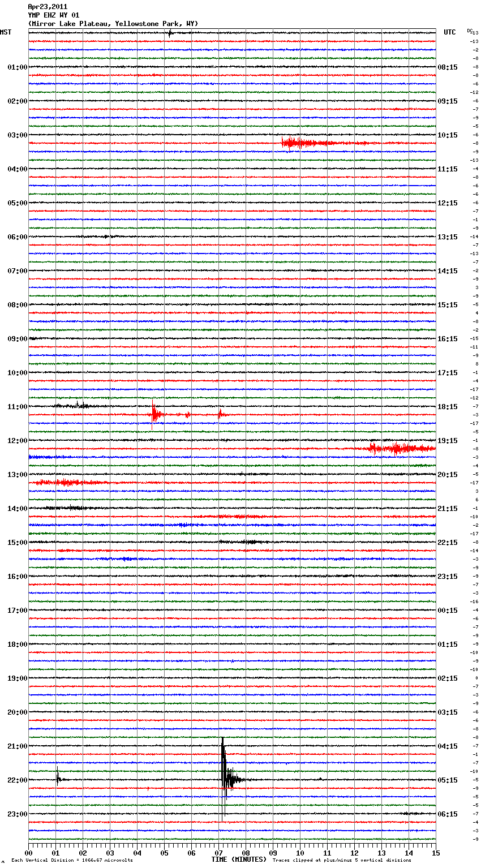The image size is (481, 868).
Task: Click the vertical division microvolts note
Action: pos(72,861)
